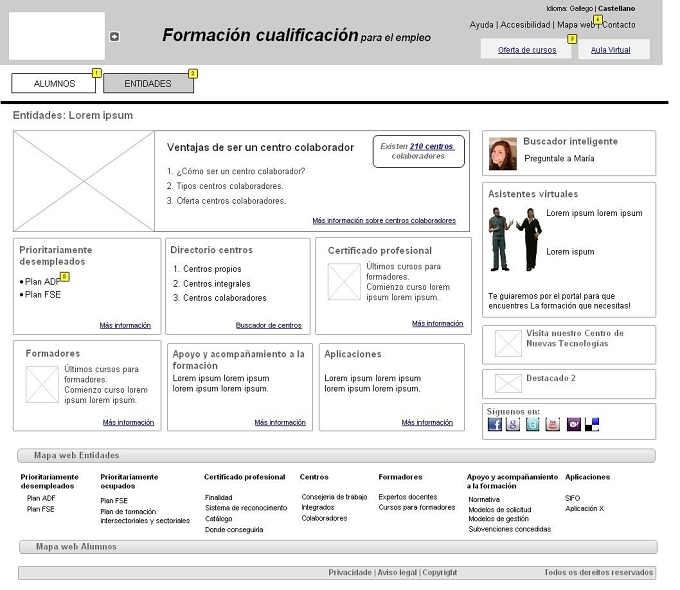The width and height of the screenshot is (680, 590).
Task: Select the ENTIDADES tab
Action: pos(150,85)
